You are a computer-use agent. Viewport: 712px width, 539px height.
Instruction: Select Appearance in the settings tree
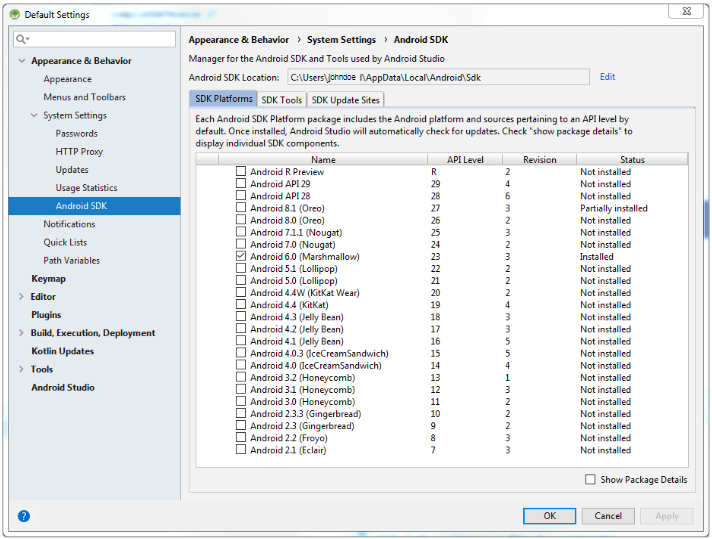click(67, 79)
